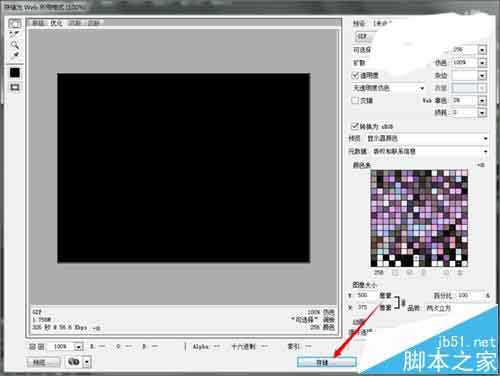Open the browser selection dropdown arrow
The width and height of the screenshot is (500, 376).
87,362
